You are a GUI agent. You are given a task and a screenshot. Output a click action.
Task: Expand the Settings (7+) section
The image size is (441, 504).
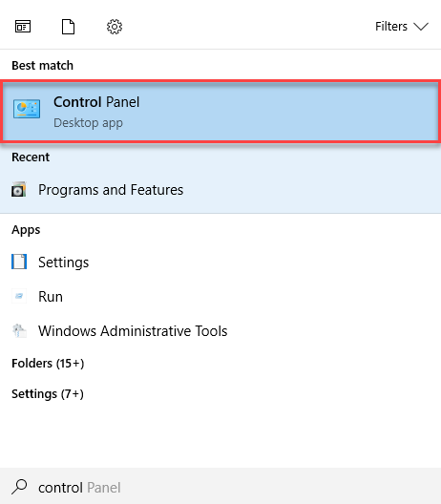[x=48, y=393]
